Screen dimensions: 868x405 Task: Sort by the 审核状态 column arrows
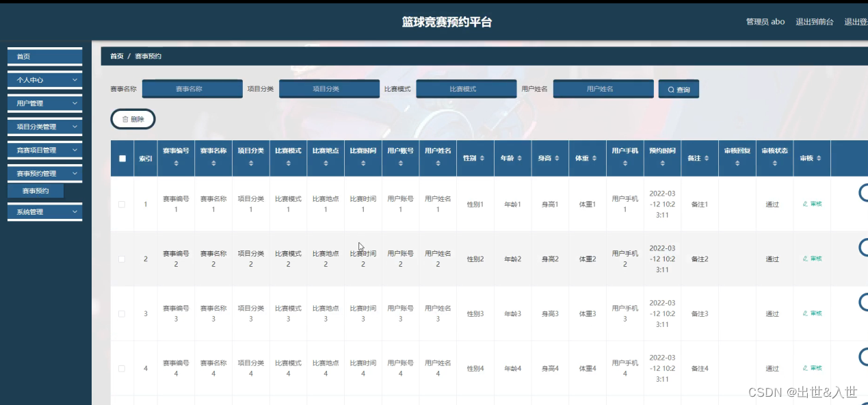click(775, 164)
